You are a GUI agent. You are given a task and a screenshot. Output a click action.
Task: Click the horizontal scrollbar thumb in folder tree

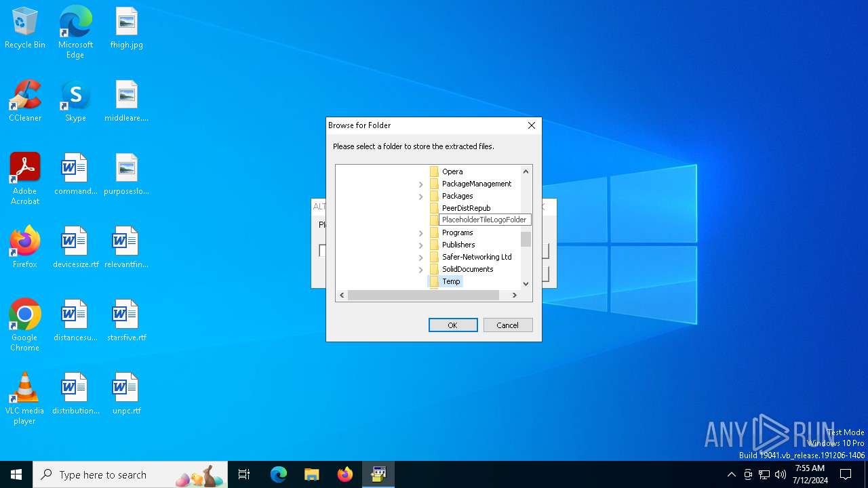(424, 296)
